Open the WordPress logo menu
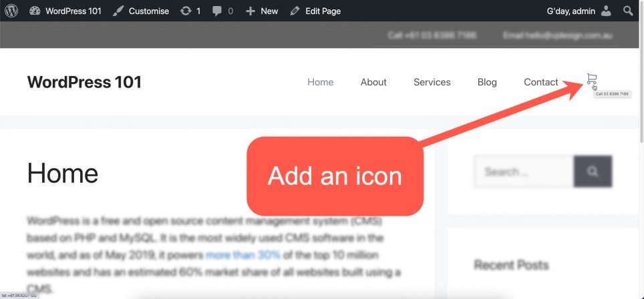Viewport: 644px width, 299px height. [11, 11]
